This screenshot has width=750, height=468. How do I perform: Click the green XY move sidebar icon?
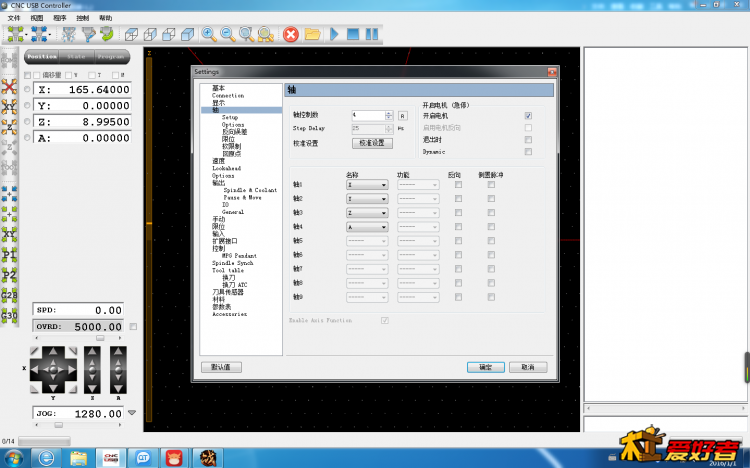click(x=9, y=234)
